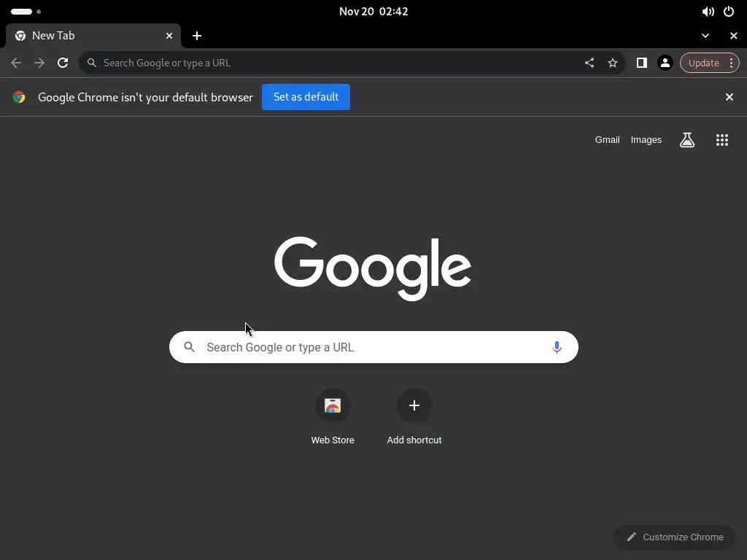Screen dimensions: 747x560
Task: Share this page via share icon
Action: [x=589, y=63]
